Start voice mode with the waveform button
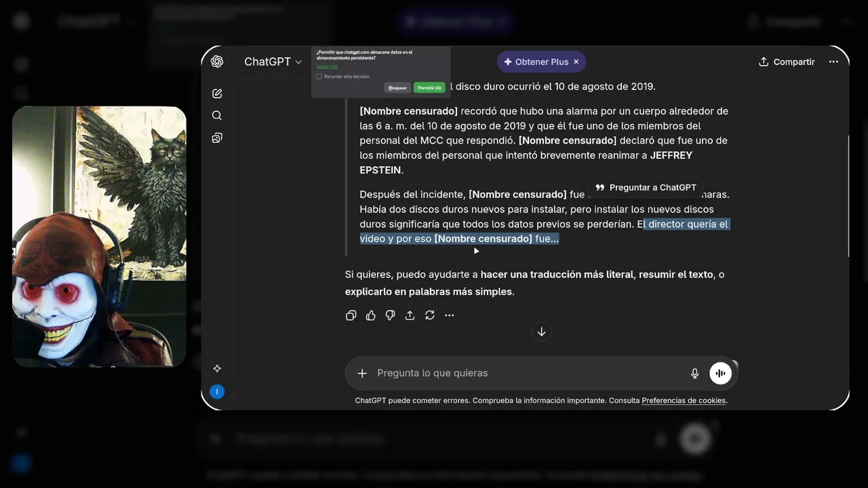The height and width of the screenshot is (488, 868). point(721,373)
